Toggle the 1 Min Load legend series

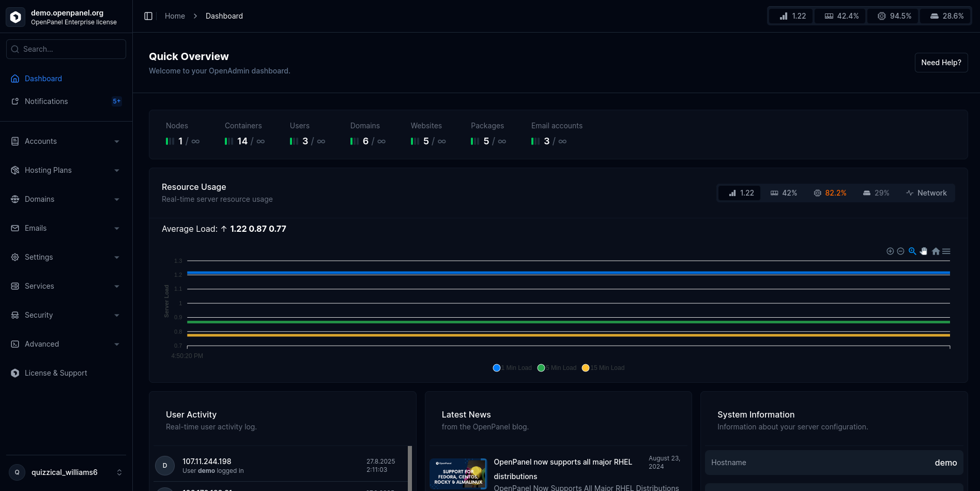point(512,368)
